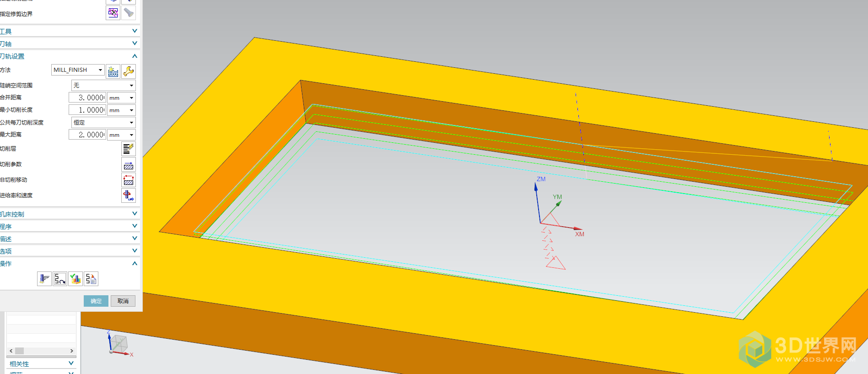Screen dimensions: 868x374
Task: Click the ZM axis handle of the coordinate system
Action: 536,186
